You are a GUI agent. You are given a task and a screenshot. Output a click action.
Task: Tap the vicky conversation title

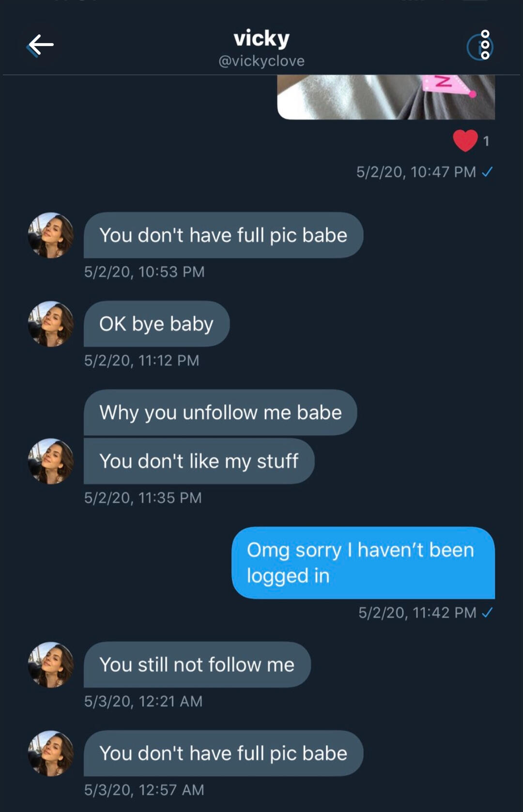(x=261, y=38)
